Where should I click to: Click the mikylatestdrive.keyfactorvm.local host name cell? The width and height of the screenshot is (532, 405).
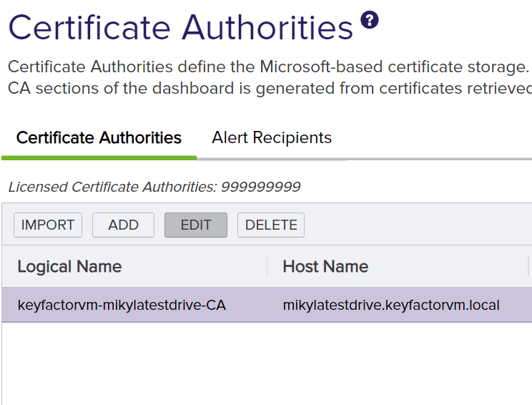[390, 306]
